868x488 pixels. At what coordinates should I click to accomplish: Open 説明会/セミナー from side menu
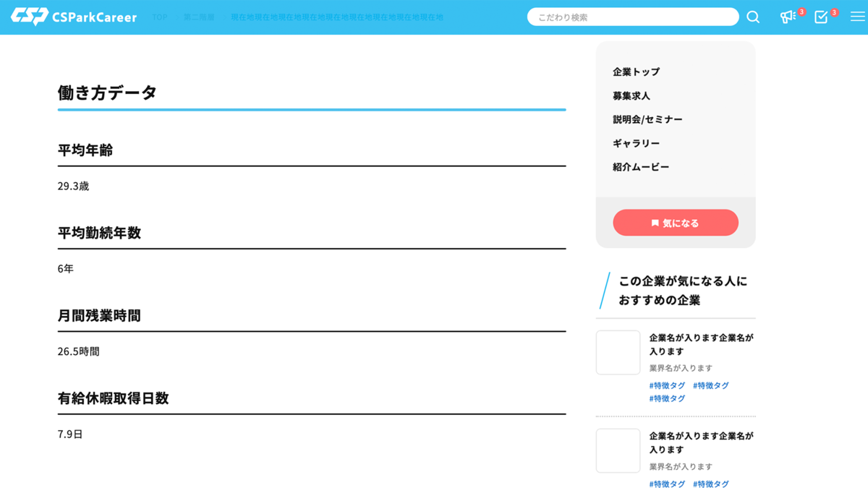[647, 119]
